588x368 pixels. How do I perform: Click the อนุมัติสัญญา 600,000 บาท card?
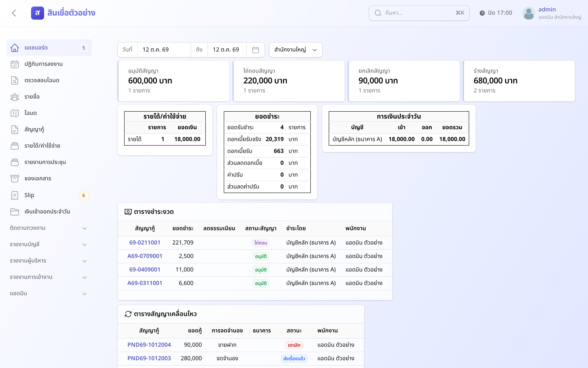pyautogui.click(x=174, y=81)
